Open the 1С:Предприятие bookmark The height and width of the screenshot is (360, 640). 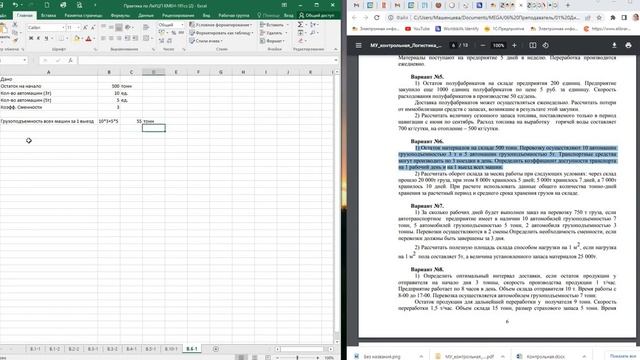pos(504,29)
